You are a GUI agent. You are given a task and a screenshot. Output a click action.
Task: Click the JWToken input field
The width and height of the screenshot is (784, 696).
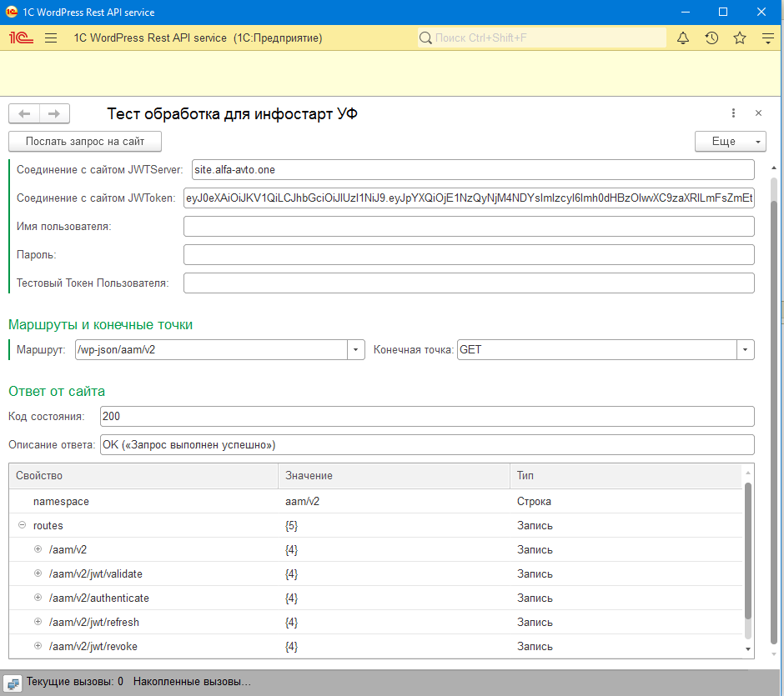[469, 198]
